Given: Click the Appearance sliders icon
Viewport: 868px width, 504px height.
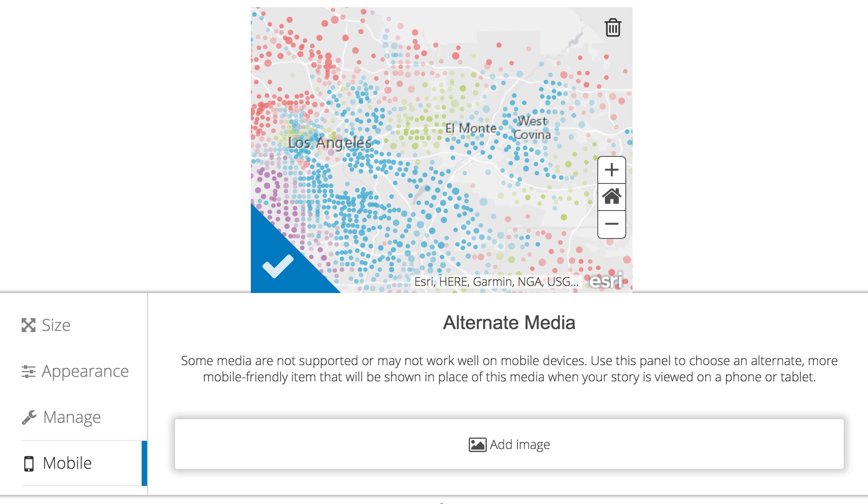Looking at the screenshot, I should point(28,371).
